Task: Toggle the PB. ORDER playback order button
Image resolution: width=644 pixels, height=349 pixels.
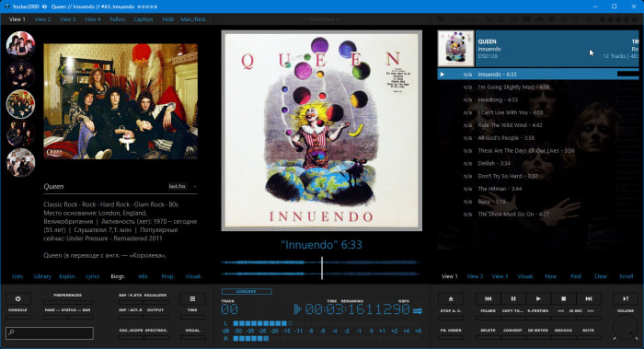Action: (451, 330)
